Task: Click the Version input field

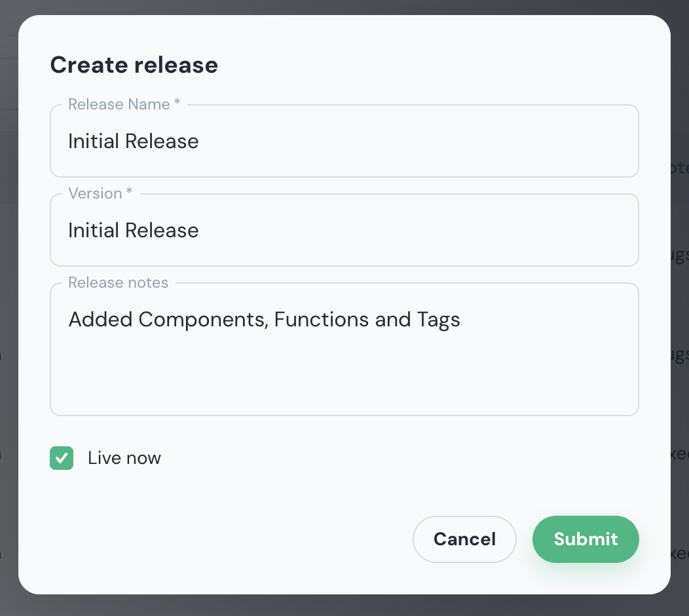Action: (x=344, y=230)
